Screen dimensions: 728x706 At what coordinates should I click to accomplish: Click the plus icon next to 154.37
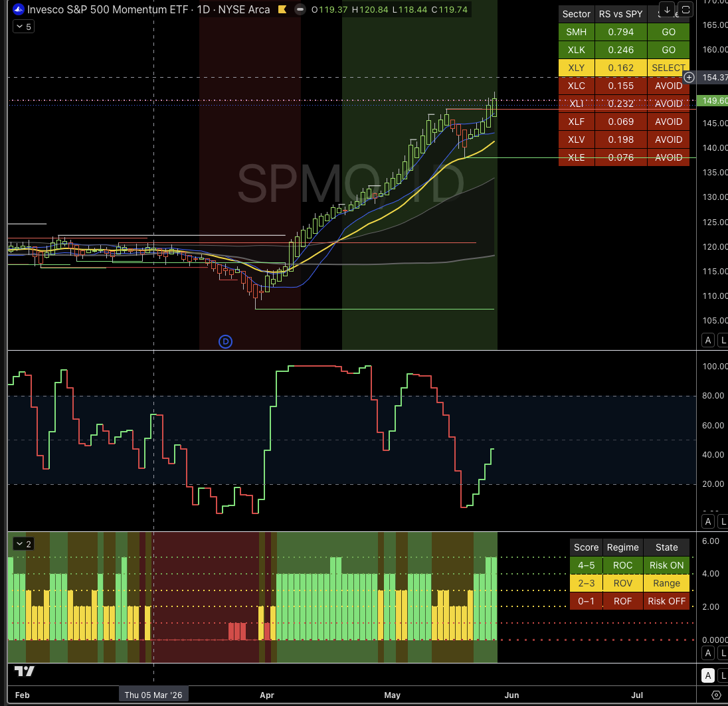[689, 78]
